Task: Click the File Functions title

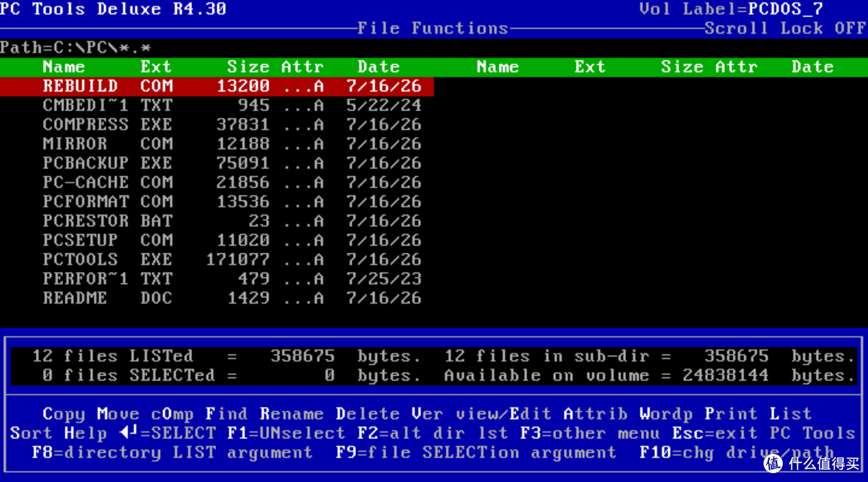Action: (x=433, y=29)
